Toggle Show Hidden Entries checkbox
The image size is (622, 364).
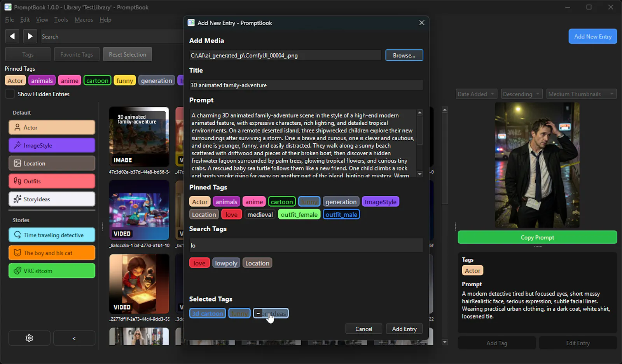click(10, 94)
